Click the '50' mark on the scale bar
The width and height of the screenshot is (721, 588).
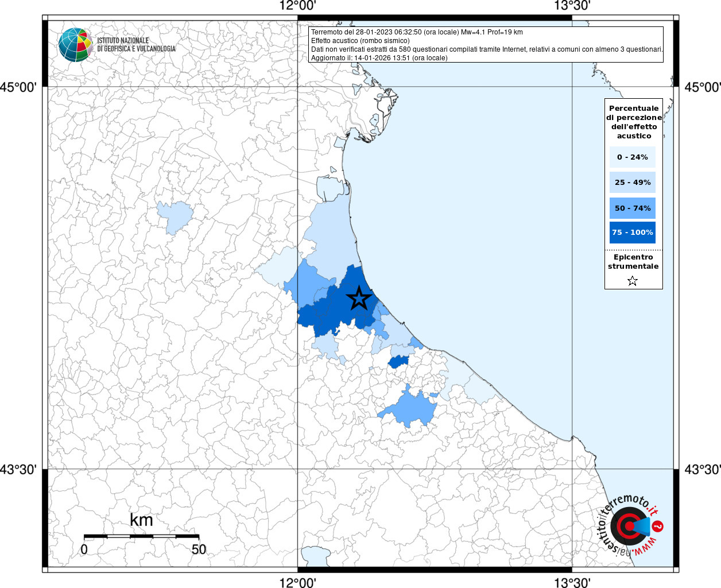tap(199, 550)
